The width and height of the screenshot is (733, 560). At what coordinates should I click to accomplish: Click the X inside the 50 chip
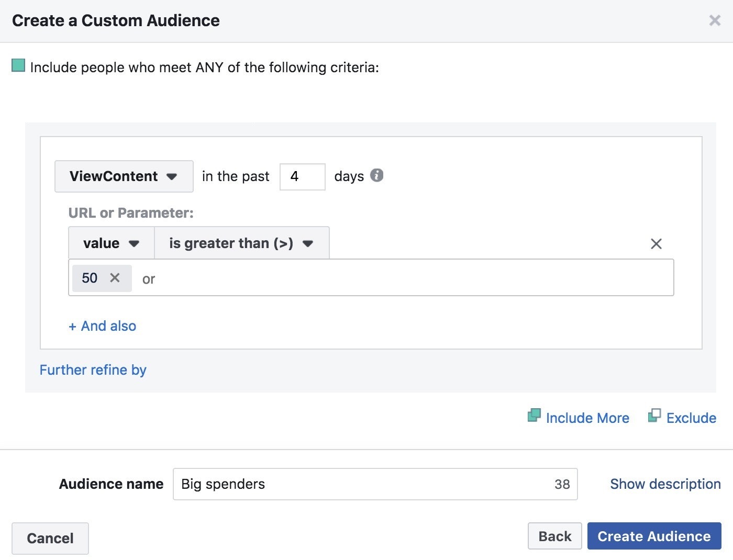tap(116, 278)
